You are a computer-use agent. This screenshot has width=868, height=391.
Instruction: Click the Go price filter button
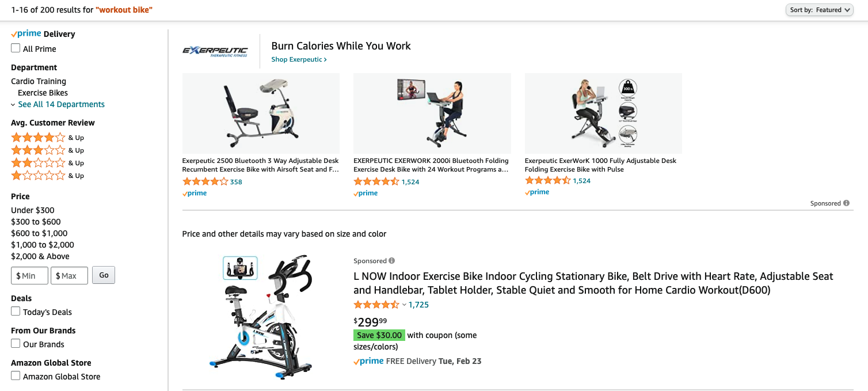tap(104, 275)
